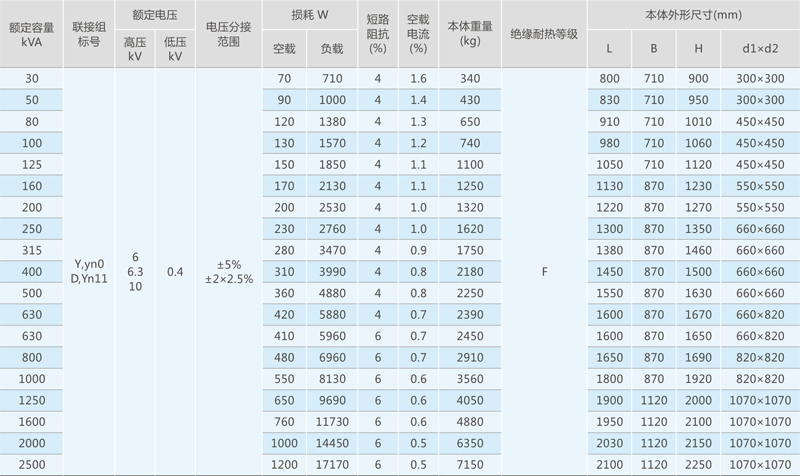
Task: Select the 绝缘耐热等级 header cell
Action: 544,34
